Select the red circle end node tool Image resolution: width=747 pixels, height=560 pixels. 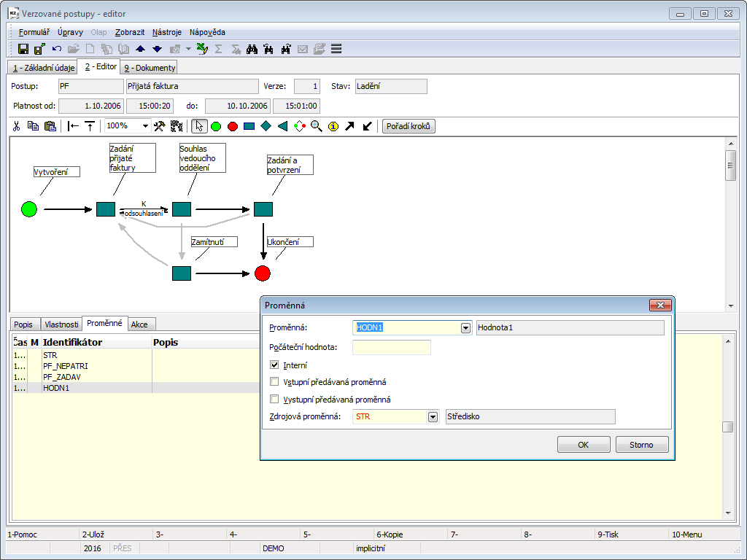233,126
